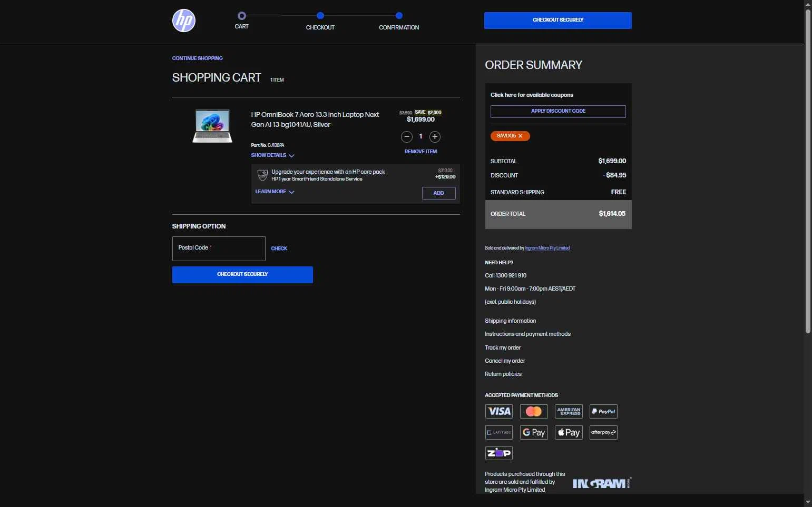This screenshot has height=507, width=812.
Task: Click the Afterpay payment icon
Action: coord(603,432)
